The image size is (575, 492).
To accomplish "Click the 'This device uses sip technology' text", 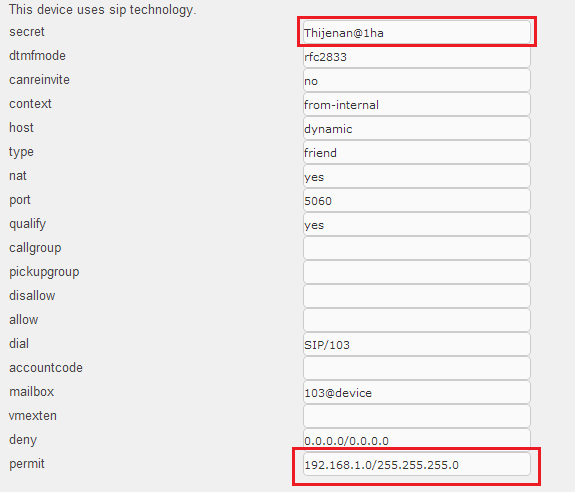I will (x=103, y=10).
